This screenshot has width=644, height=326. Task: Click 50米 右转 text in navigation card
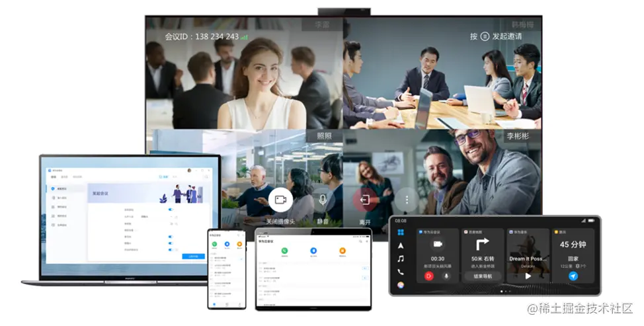(x=483, y=259)
